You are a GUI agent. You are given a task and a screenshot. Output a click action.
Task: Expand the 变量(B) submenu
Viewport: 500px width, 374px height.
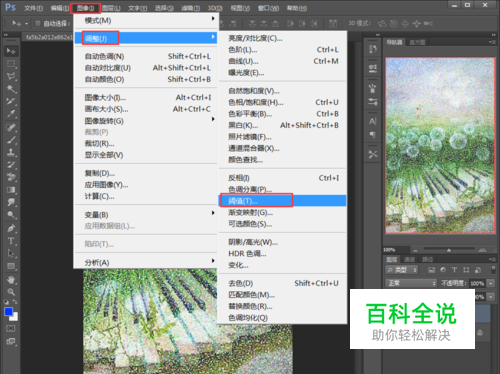pyautogui.click(x=146, y=215)
